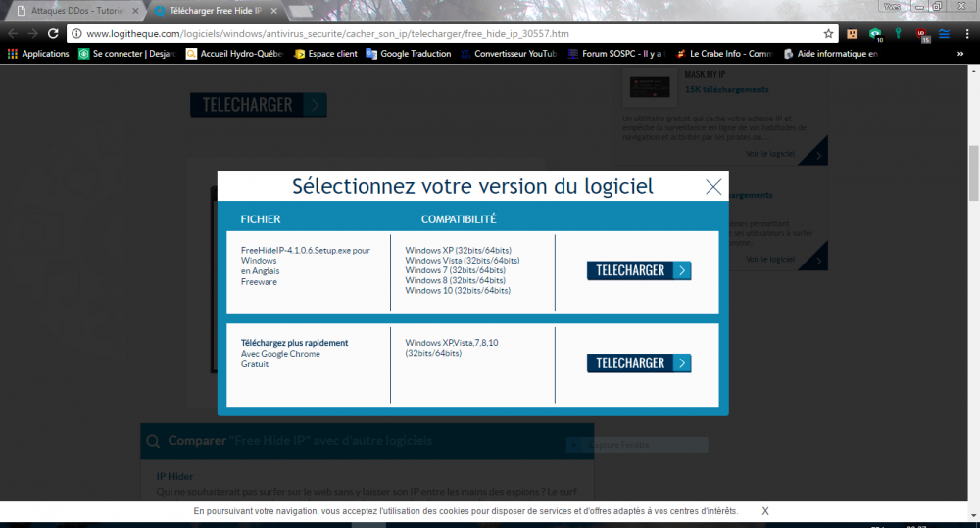Click the blue stacked-lines extension icon
980x528 pixels.
[x=945, y=34]
